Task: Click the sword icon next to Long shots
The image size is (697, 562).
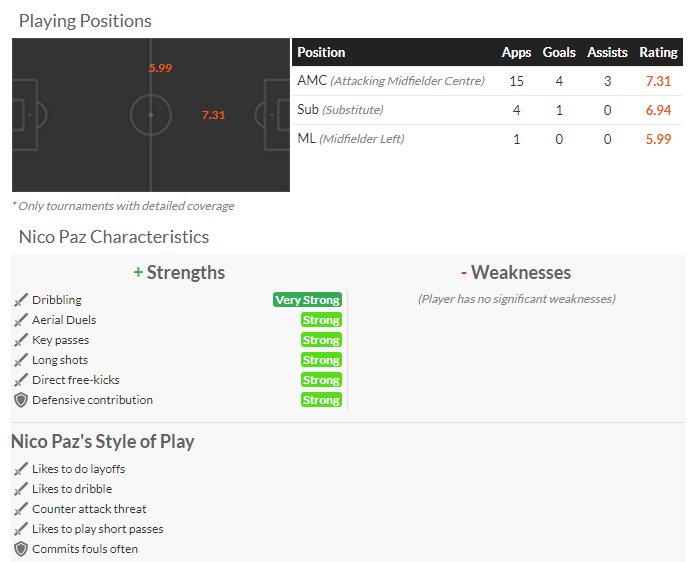Action: tap(20, 360)
